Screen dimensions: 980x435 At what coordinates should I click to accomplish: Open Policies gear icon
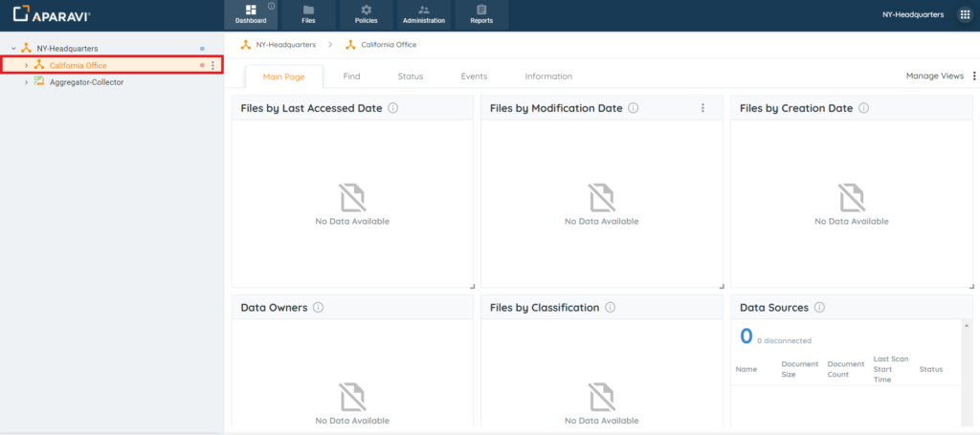366,11
